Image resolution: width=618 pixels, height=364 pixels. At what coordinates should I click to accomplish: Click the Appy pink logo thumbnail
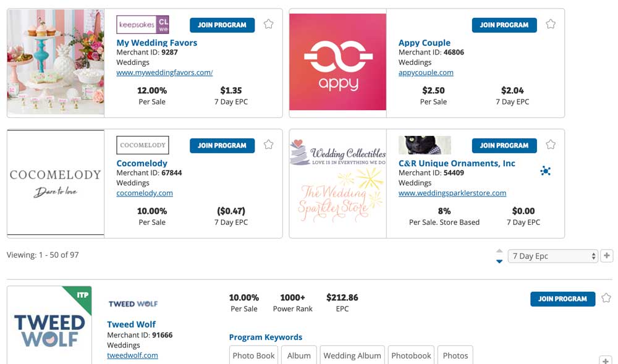coord(338,62)
